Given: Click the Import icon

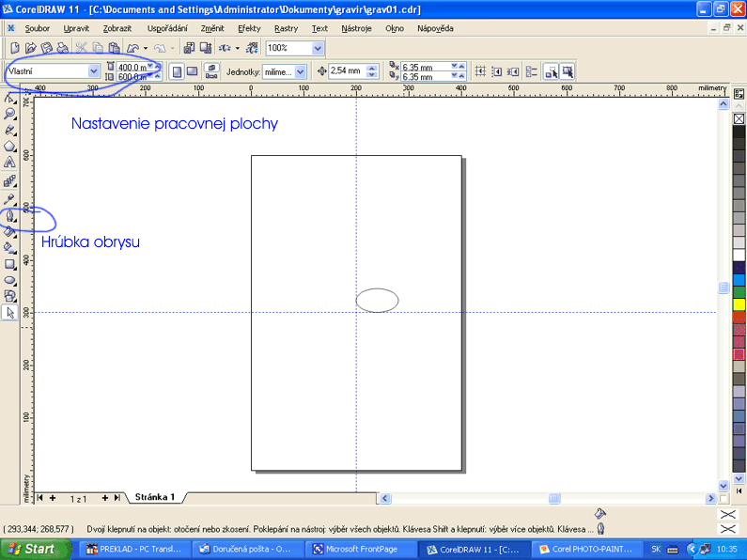Looking at the screenshot, I should 189,48.
